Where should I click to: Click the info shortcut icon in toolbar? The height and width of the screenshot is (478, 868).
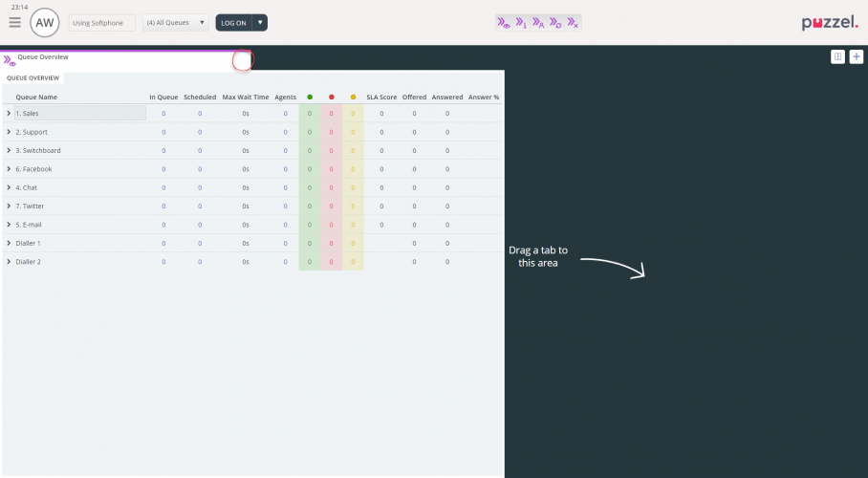click(x=521, y=22)
